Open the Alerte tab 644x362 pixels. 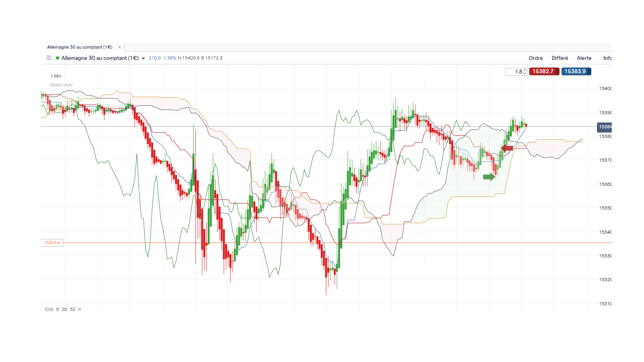pos(584,58)
